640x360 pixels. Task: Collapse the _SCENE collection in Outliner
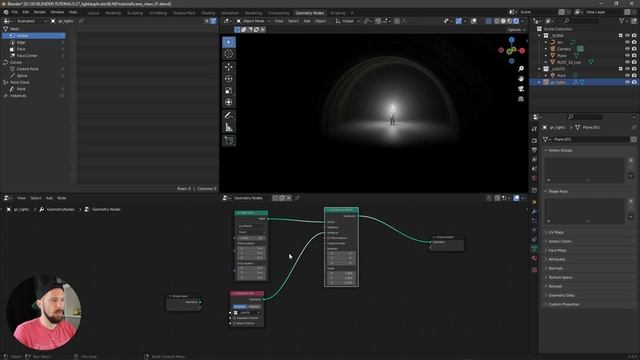540,36
